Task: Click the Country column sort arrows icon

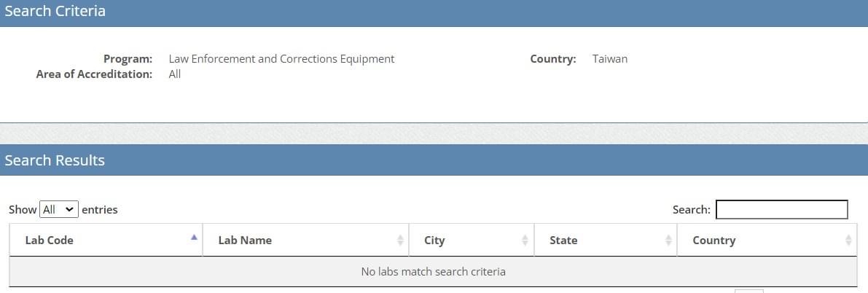Action: coord(848,240)
